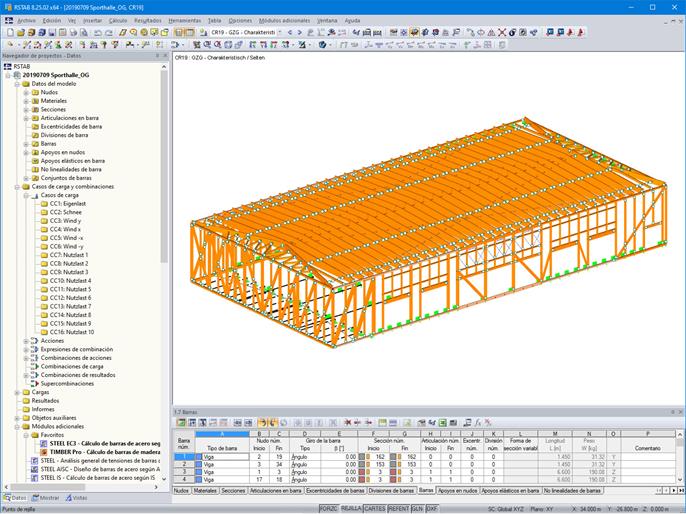Go to previous load case arrow button
Screen dimensions: 686x514
(290, 32)
